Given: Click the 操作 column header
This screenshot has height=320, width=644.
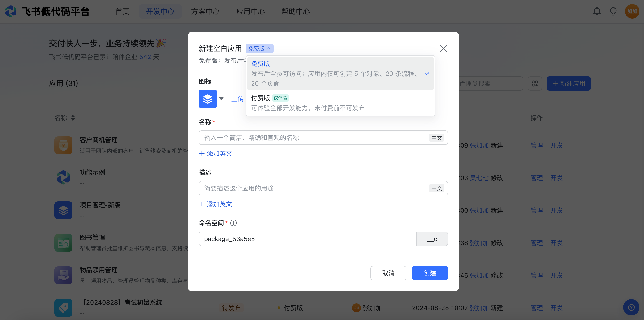Looking at the screenshot, I should [537, 118].
